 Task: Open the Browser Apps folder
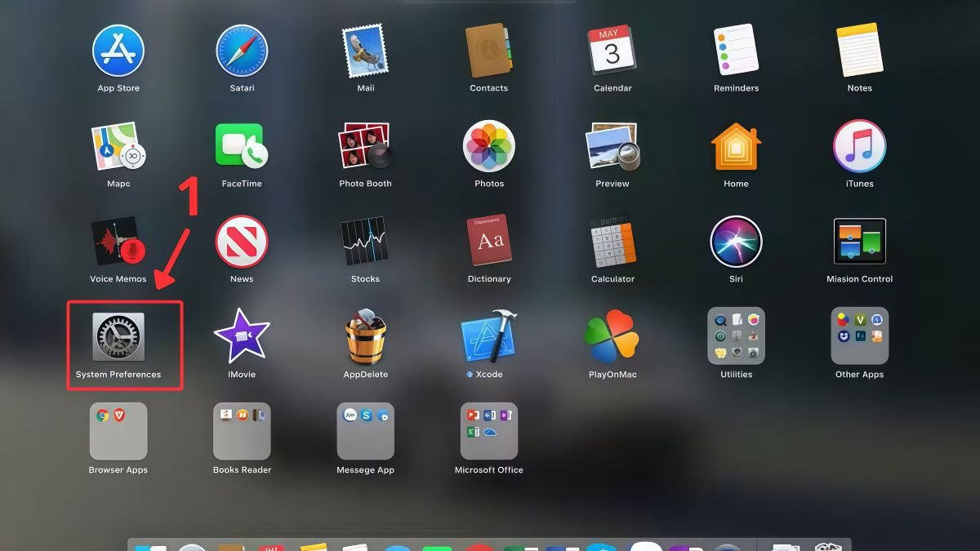coord(118,431)
